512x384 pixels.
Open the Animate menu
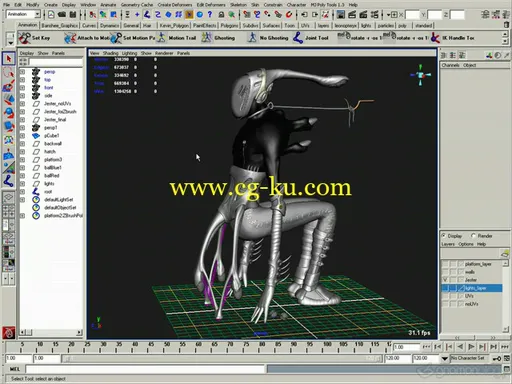pos(108,5)
